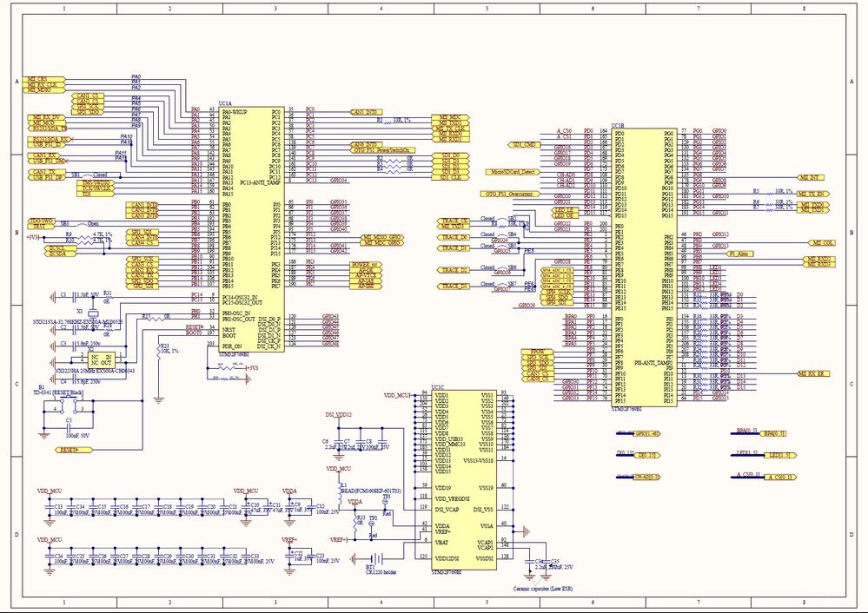The width and height of the screenshot is (868, 613).
Task: Select the MII_TX_EN port symbol
Action: (x=812, y=194)
